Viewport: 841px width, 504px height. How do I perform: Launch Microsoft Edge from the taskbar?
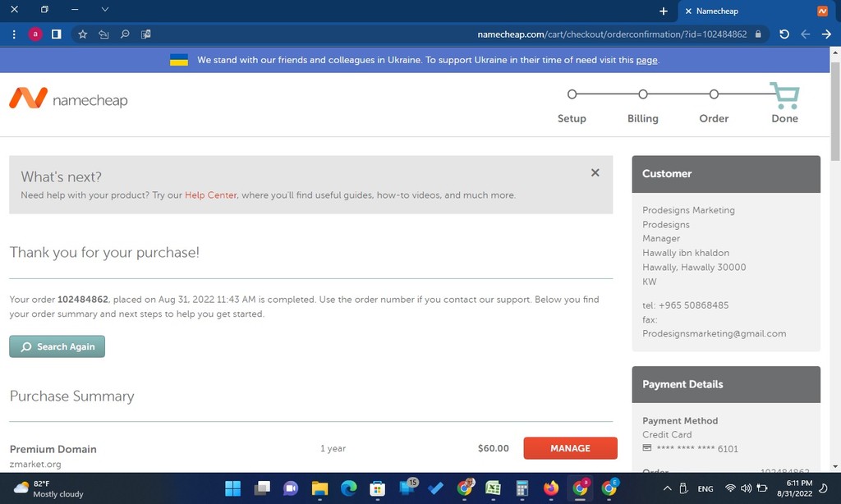coord(348,488)
